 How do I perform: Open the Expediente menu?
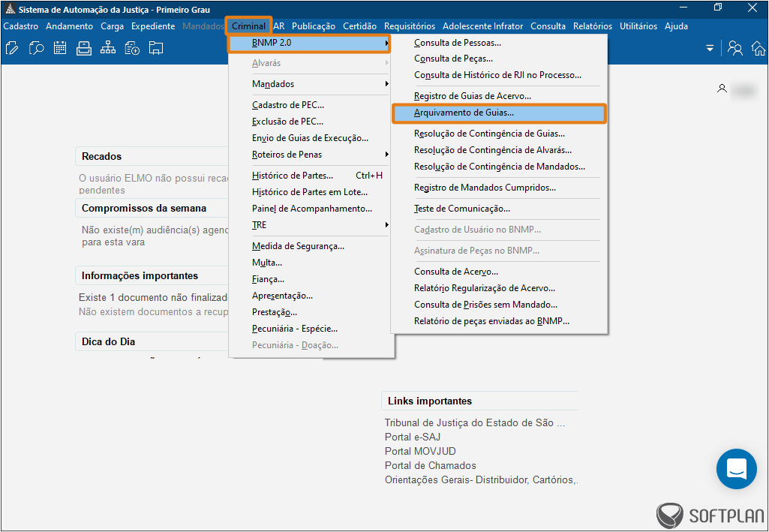pyautogui.click(x=153, y=26)
